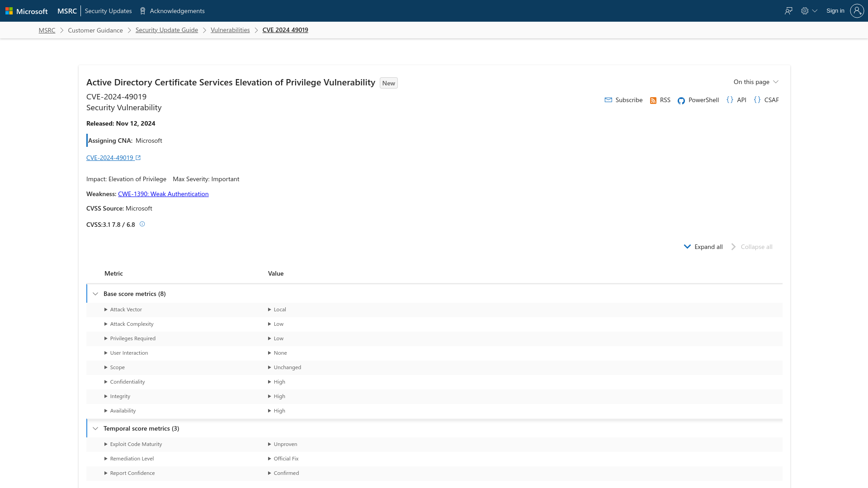Collapse Temporal score metrics group
Screen dimensions: 868x488
[x=95, y=428]
